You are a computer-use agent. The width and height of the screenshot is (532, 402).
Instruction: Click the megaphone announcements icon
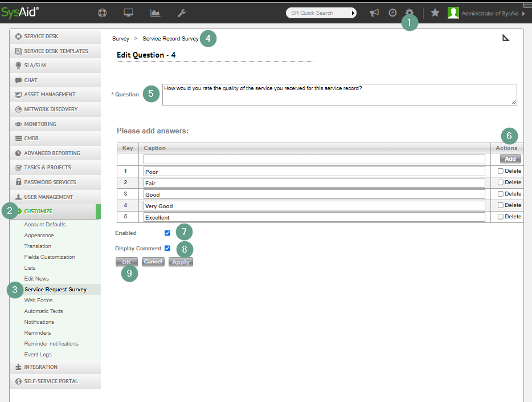374,13
